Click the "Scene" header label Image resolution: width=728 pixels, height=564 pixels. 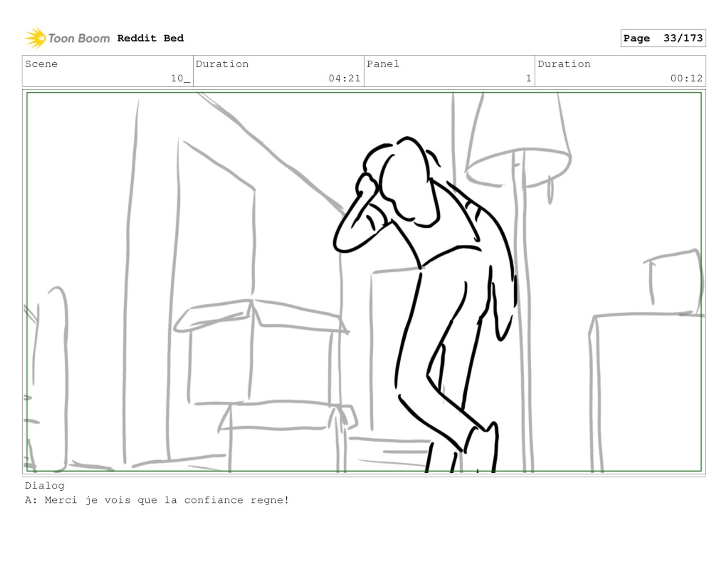click(x=41, y=64)
